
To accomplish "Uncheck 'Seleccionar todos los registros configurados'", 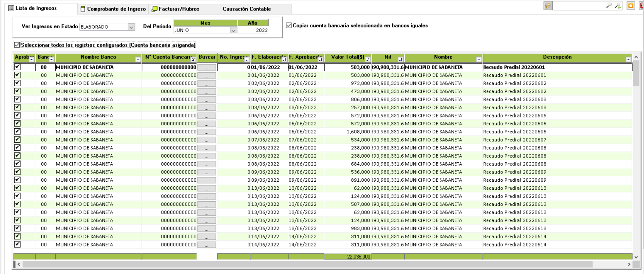I will pyautogui.click(x=17, y=45).
